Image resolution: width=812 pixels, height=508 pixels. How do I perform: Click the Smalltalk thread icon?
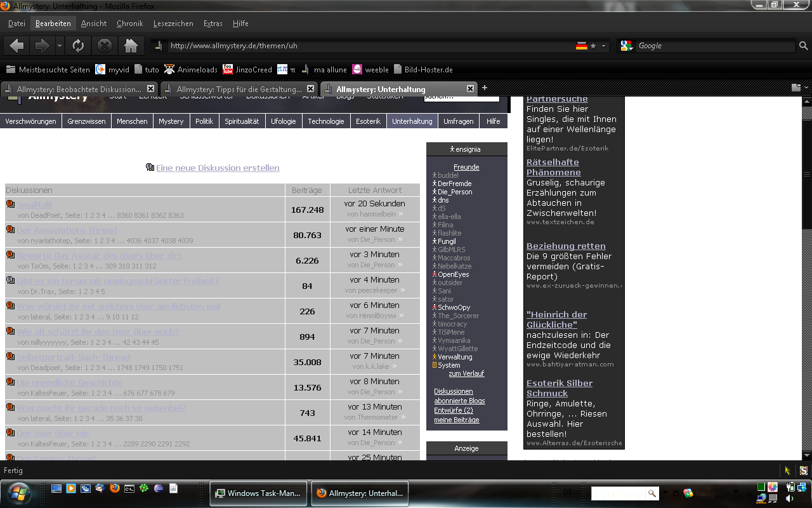click(10, 204)
